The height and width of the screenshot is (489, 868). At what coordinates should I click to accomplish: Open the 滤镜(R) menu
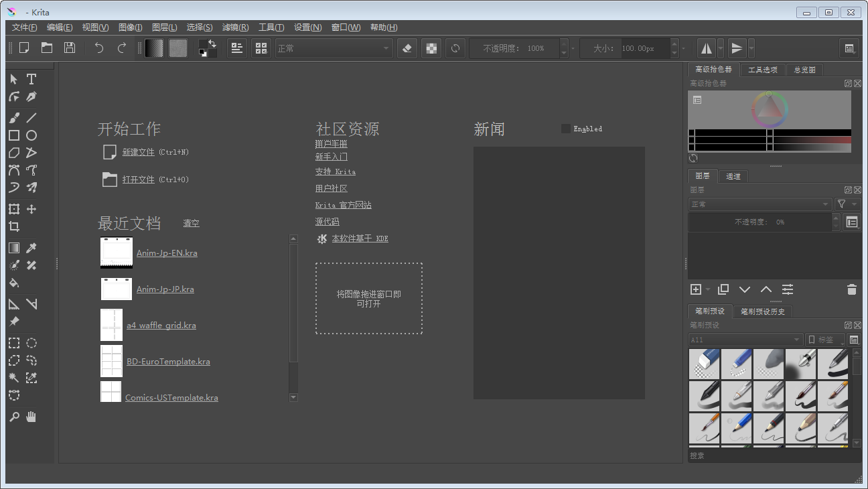tap(235, 27)
